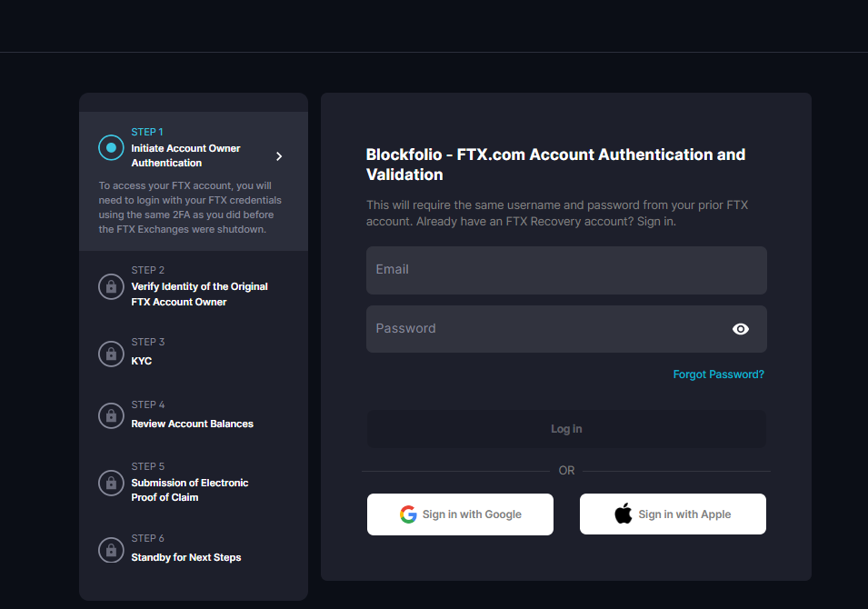Expand Step 1 using the chevron arrow
Image resolution: width=868 pixels, height=609 pixels.
coord(279,156)
